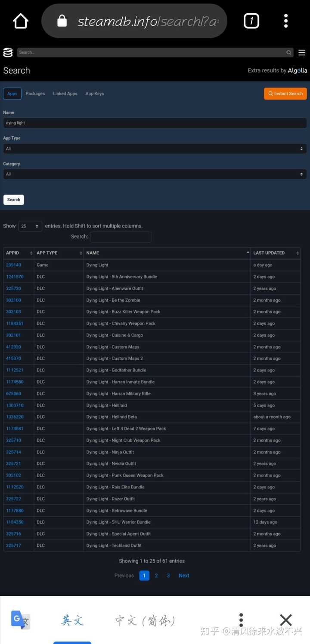The height and width of the screenshot is (644, 310).
Task: Click the '12 days ago' cell
Action: [276, 522]
